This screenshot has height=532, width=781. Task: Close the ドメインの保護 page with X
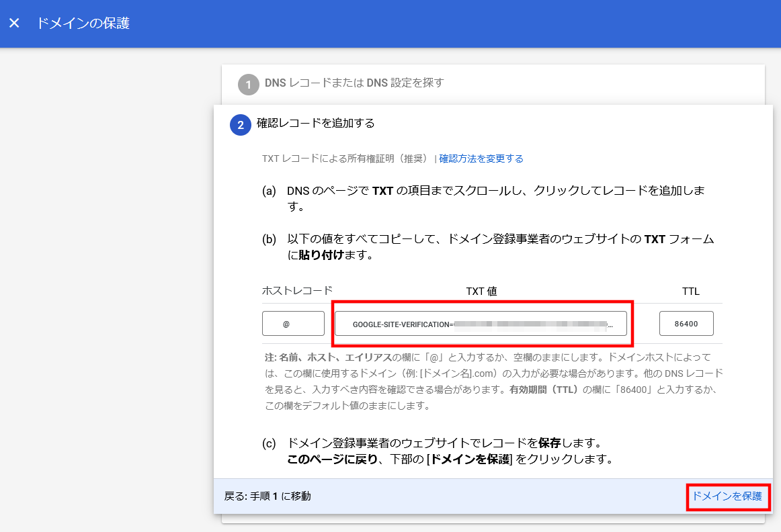[x=14, y=24]
